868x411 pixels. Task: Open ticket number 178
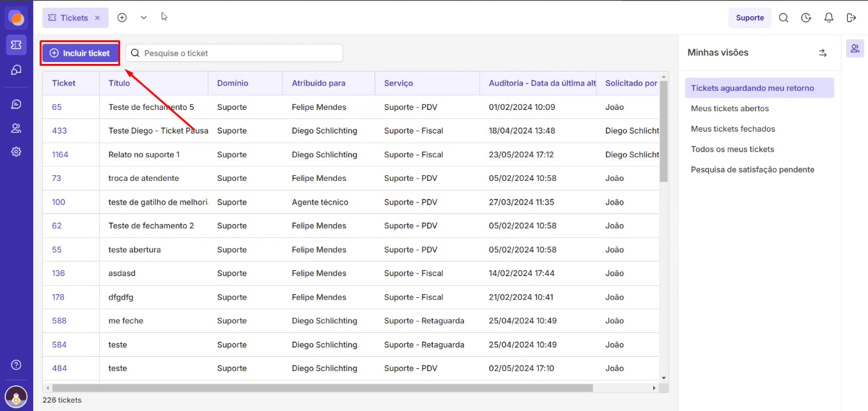[x=58, y=297]
